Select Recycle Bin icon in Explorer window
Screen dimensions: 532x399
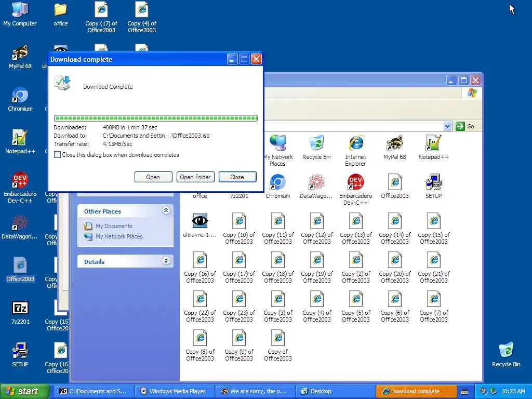316,147
